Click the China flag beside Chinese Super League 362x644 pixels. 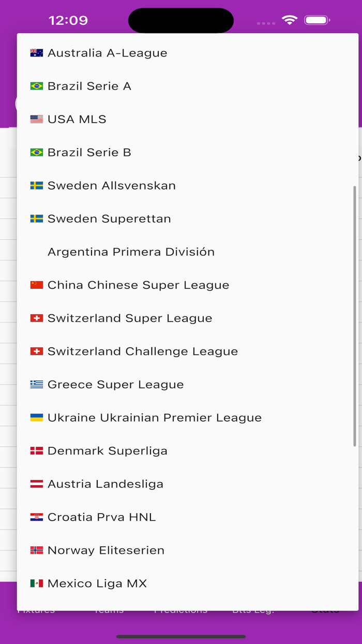tap(36, 285)
